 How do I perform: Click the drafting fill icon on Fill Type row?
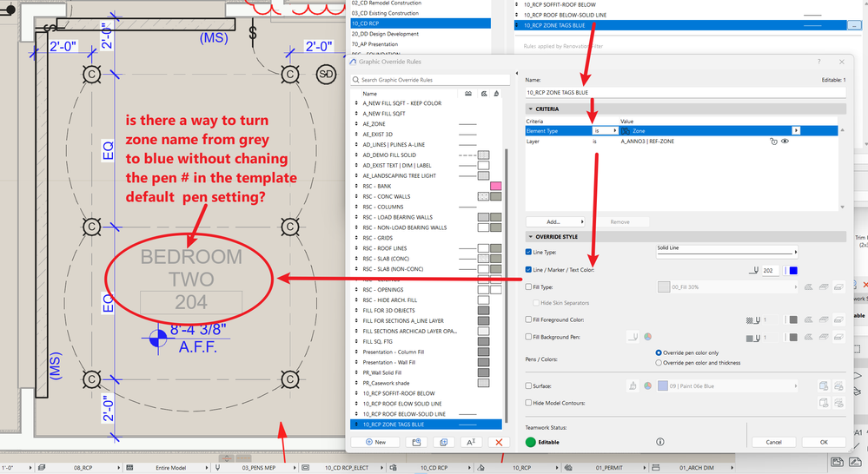(x=838, y=287)
